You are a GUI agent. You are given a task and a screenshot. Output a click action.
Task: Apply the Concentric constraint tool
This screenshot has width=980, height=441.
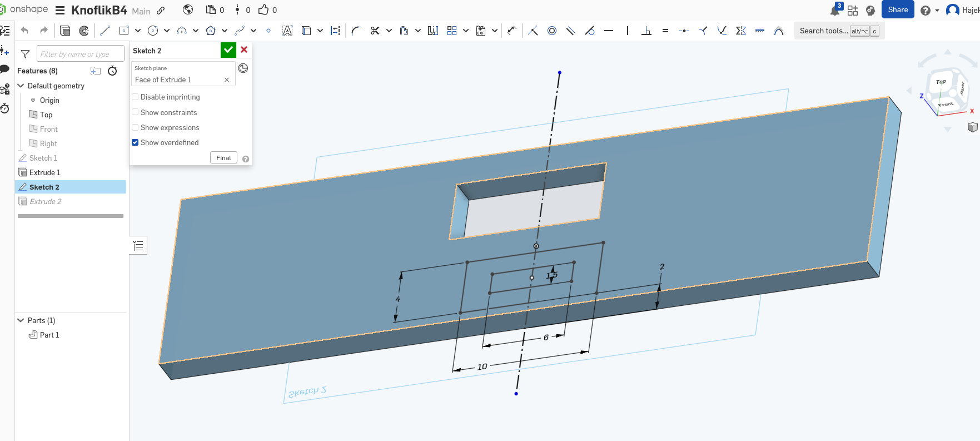coord(552,31)
